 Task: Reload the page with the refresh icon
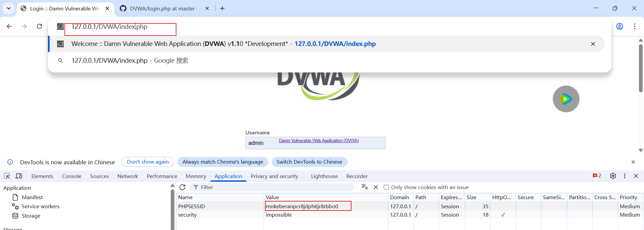[39, 26]
